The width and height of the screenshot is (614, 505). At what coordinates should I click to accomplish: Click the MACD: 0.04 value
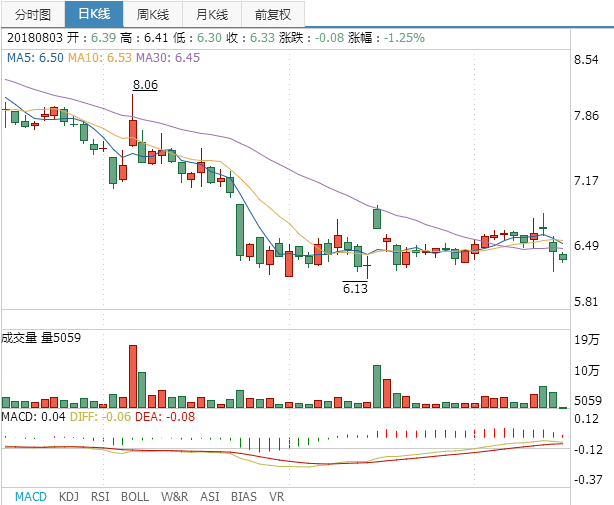tap(33, 417)
